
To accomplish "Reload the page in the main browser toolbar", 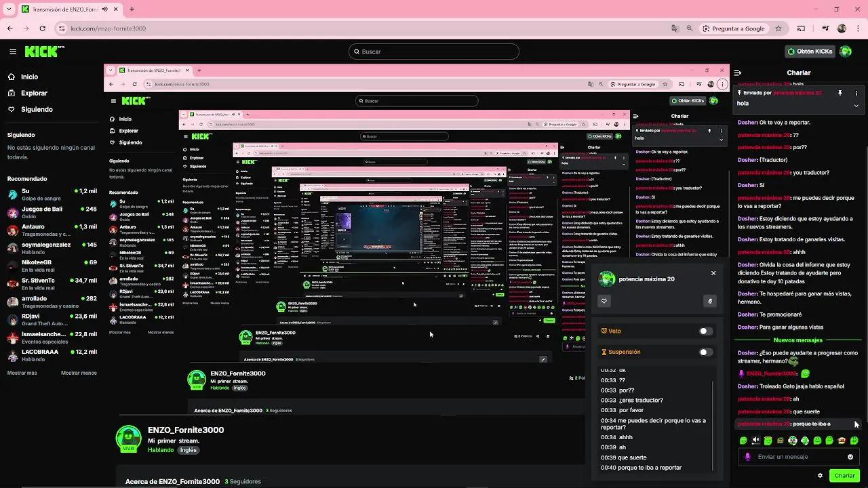I will pos(43,28).
